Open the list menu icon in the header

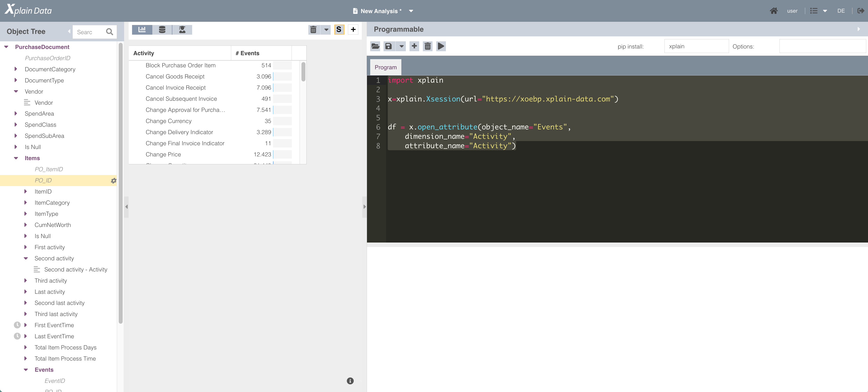[814, 11]
